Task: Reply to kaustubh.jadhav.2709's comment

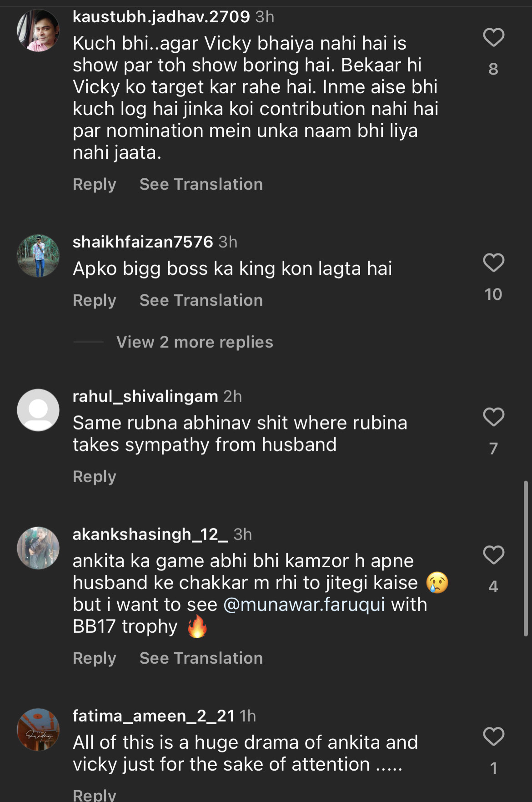Action: point(95,184)
